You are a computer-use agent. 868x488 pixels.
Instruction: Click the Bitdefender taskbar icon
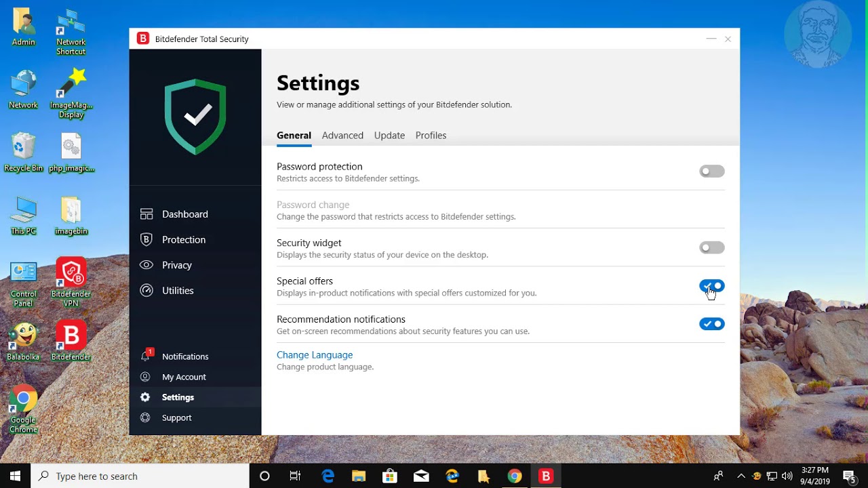(546, 476)
